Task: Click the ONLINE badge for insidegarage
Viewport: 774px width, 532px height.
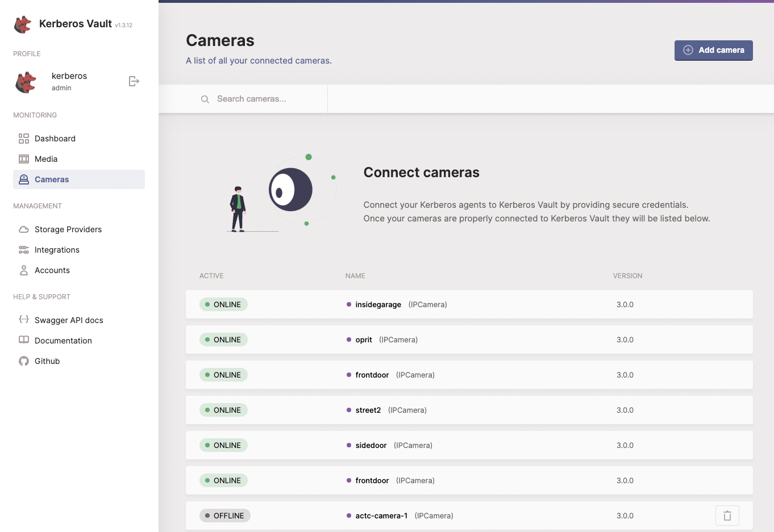Action: [x=223, y=304]
